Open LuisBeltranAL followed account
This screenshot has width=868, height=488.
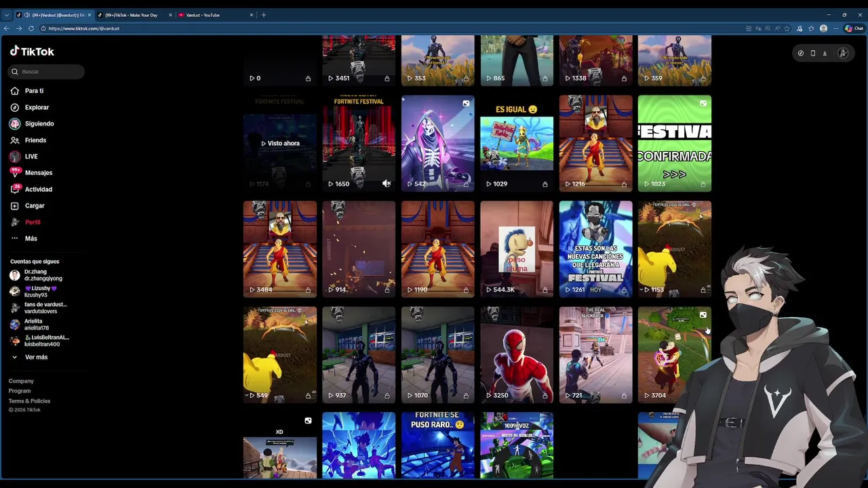[40, 341]
